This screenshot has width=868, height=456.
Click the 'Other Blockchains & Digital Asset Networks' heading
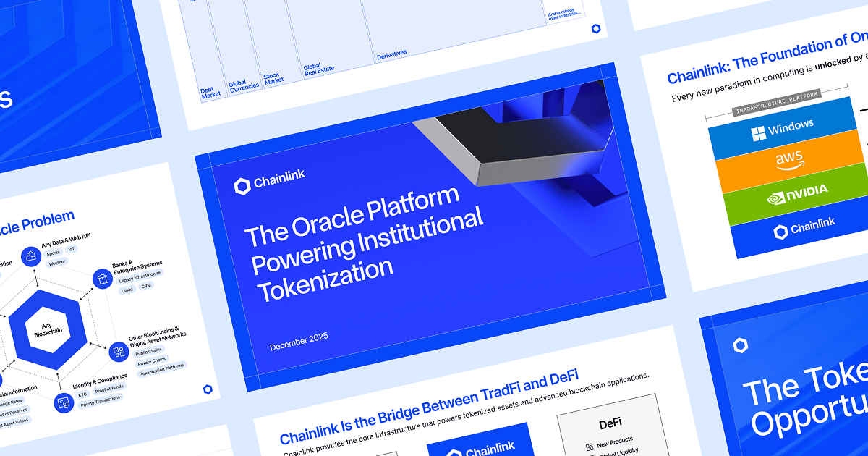157,339
